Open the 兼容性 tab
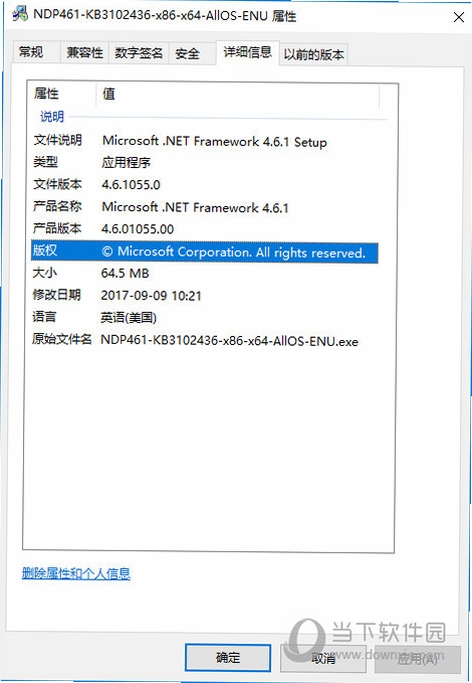Image resolution: width=472 pixels, height=683 pixels. click(x=84, y=53)
